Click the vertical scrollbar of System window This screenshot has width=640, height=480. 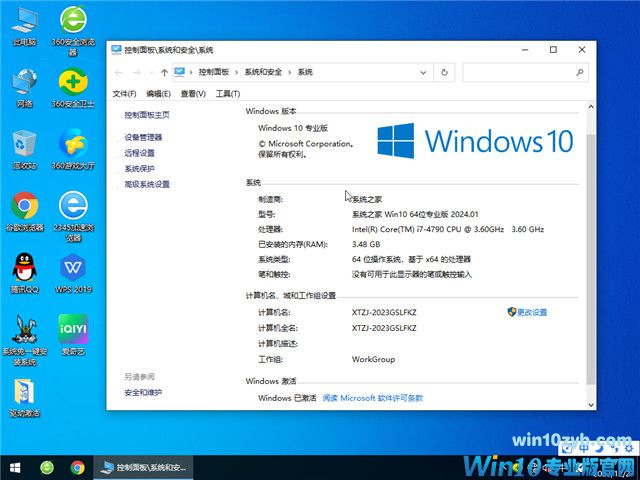(x=591, y=259)
